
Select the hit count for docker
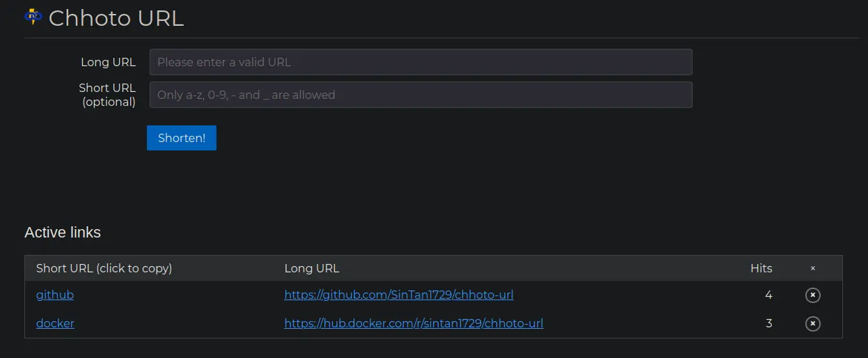(x=768, y=324)
